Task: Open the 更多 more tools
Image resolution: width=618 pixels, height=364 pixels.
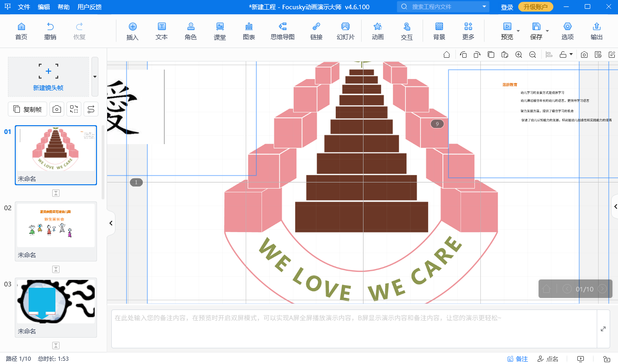Action: tap(468, 31)
